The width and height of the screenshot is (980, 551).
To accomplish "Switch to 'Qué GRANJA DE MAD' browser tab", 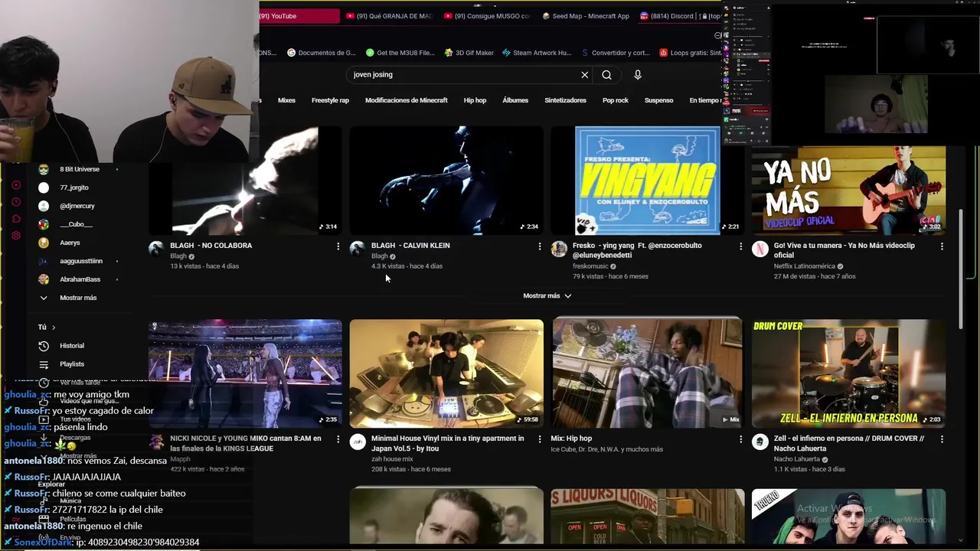I will click(x=389, y=16).
